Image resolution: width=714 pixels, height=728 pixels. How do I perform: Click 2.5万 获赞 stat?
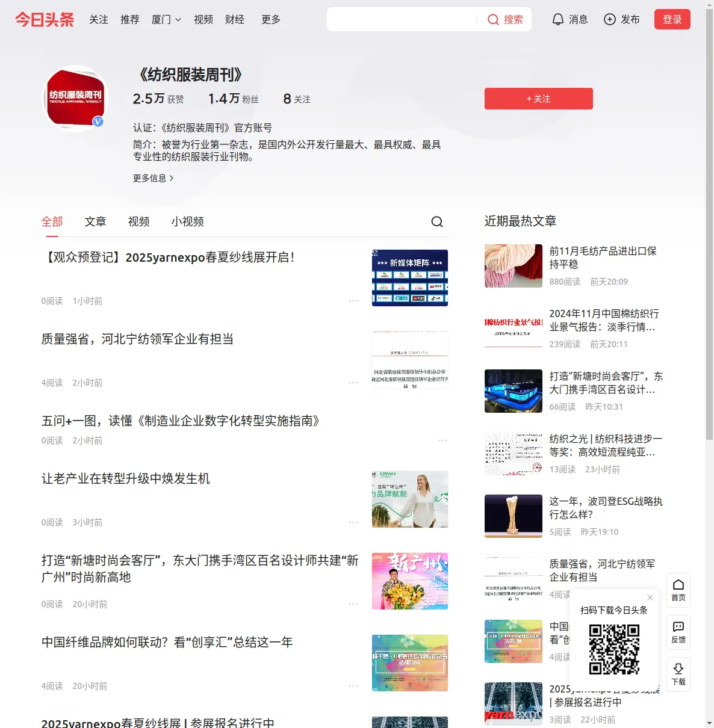coord(158,99)
